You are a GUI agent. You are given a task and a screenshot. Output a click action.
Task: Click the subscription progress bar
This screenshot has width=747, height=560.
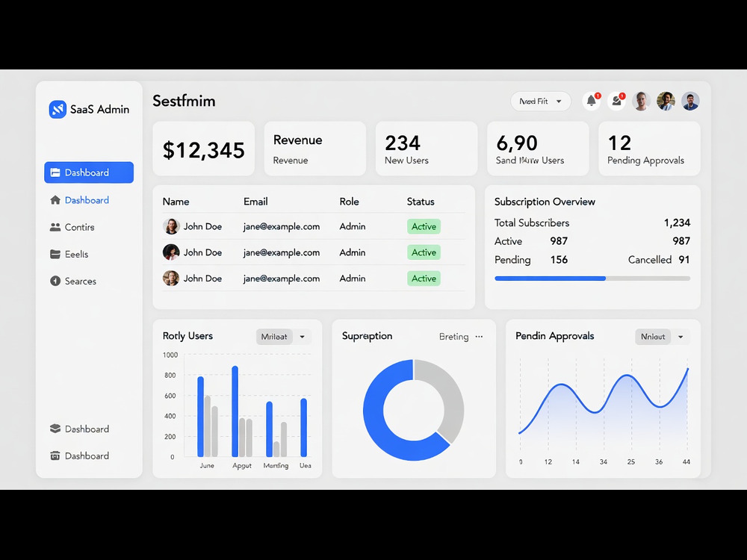[592, 279]
